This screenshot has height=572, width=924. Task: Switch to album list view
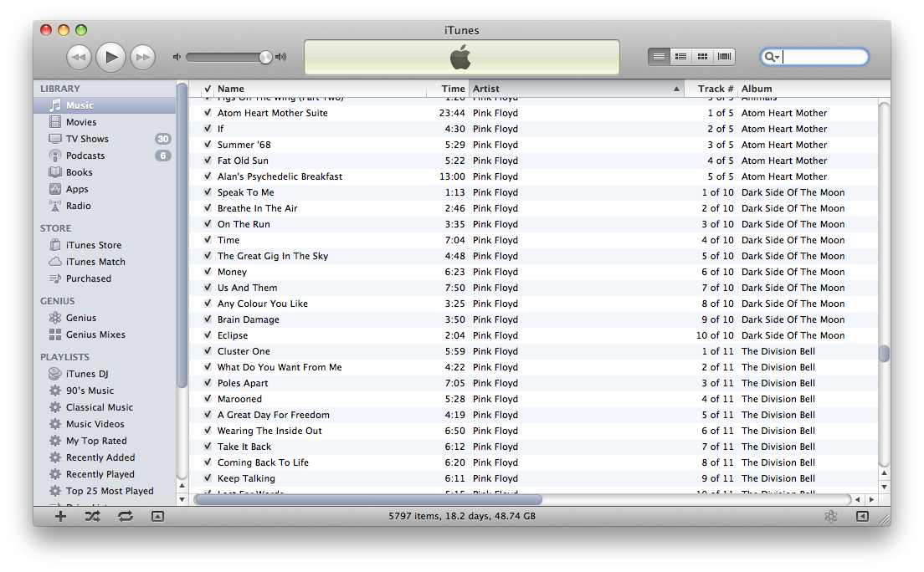(680, 57)
